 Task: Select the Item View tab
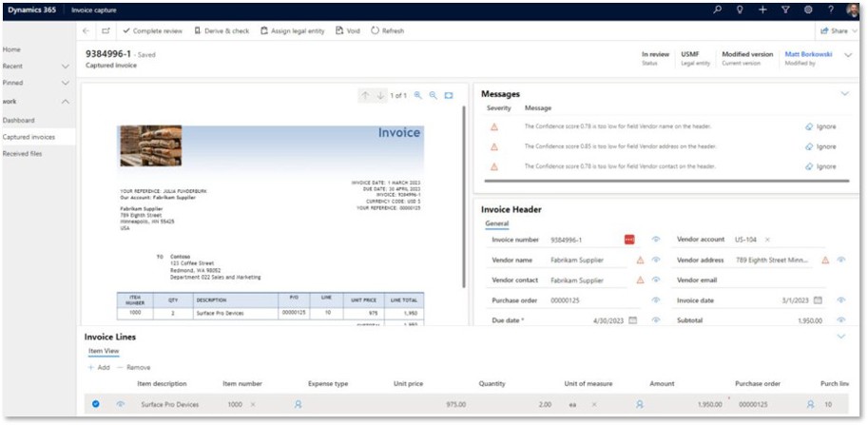point(104,351)
